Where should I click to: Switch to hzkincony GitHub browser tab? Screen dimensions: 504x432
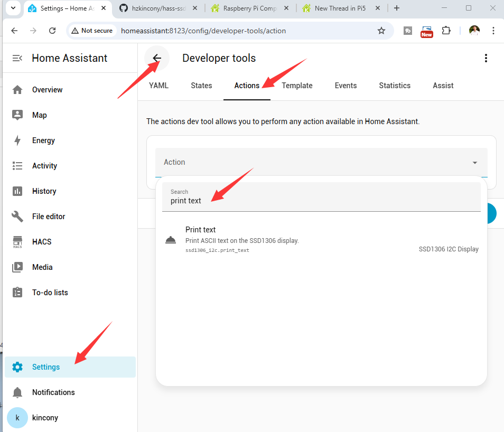coord(157,8)
